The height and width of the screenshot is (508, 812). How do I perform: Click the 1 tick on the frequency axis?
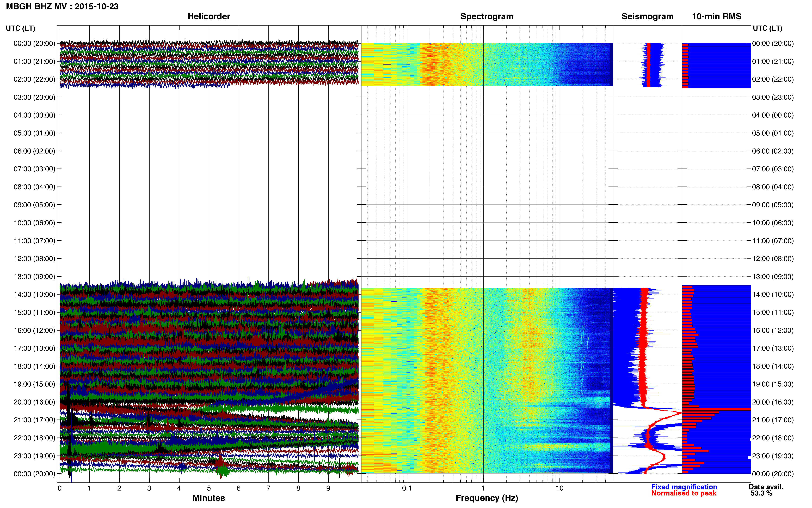pyautogui.click(x=483, y=488)
